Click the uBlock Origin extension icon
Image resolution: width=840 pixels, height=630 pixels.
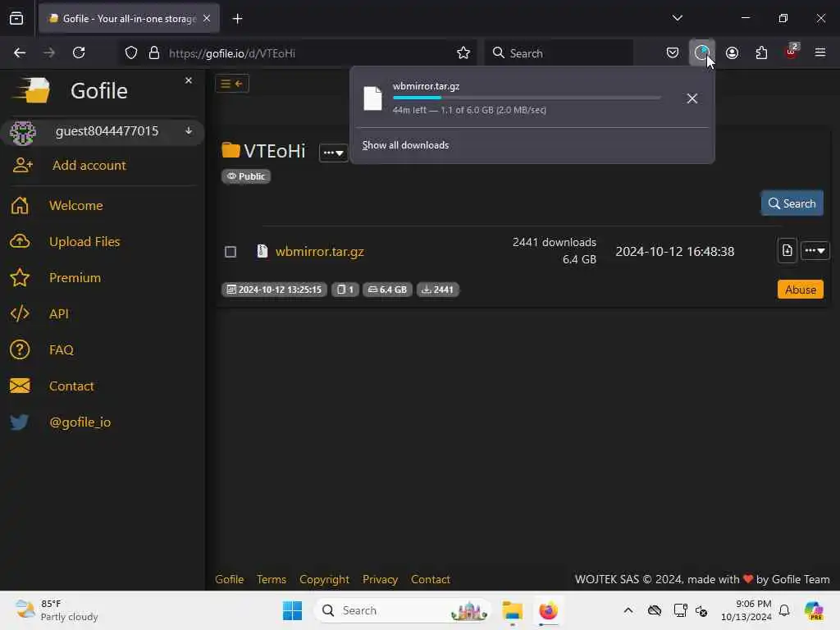(792, 52)
